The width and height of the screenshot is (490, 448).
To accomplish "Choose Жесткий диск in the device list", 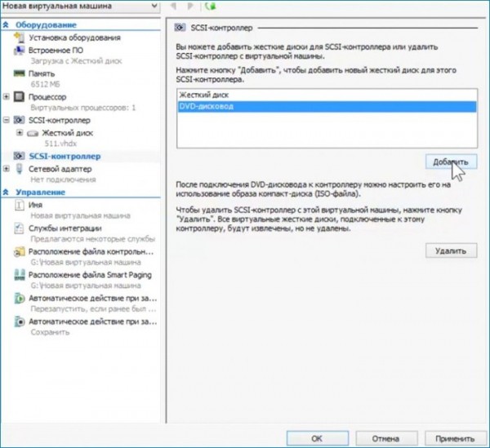I will tap(327, 95).
